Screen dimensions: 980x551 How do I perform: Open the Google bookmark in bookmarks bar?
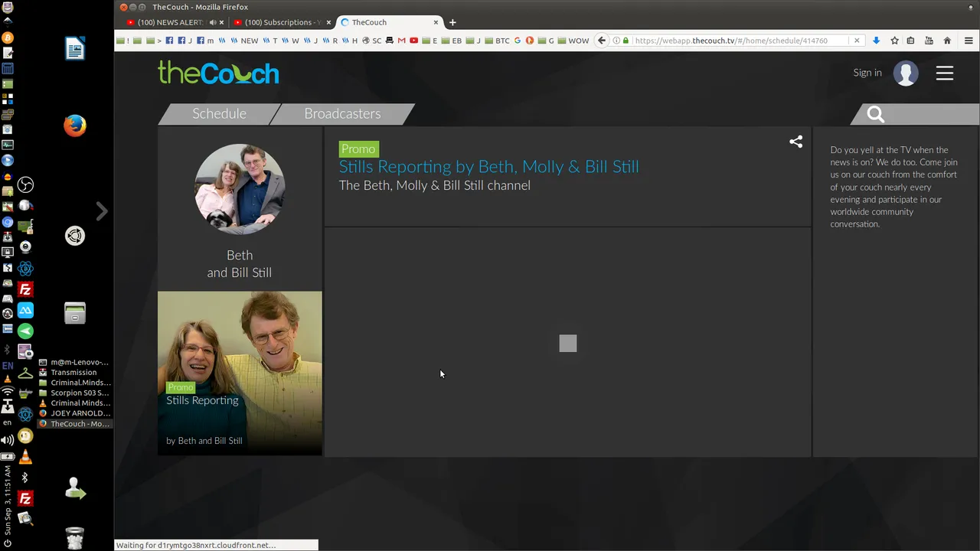click(x=518, y=41)
